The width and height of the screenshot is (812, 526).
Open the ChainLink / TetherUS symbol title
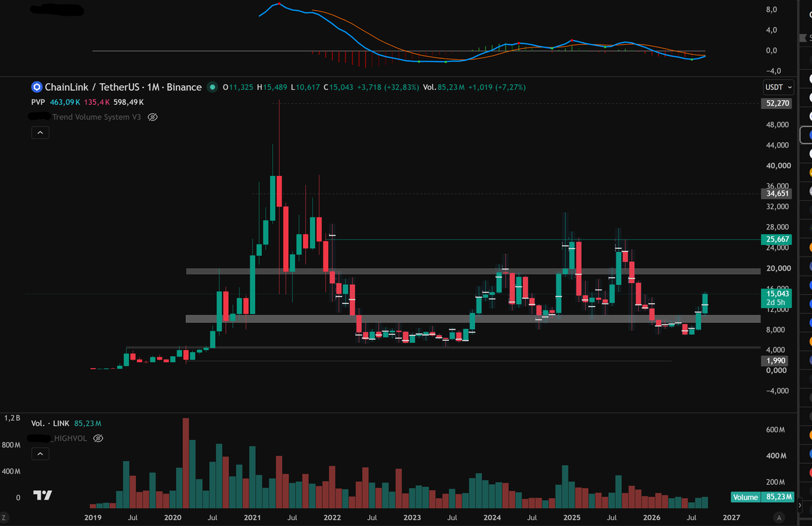123,87
